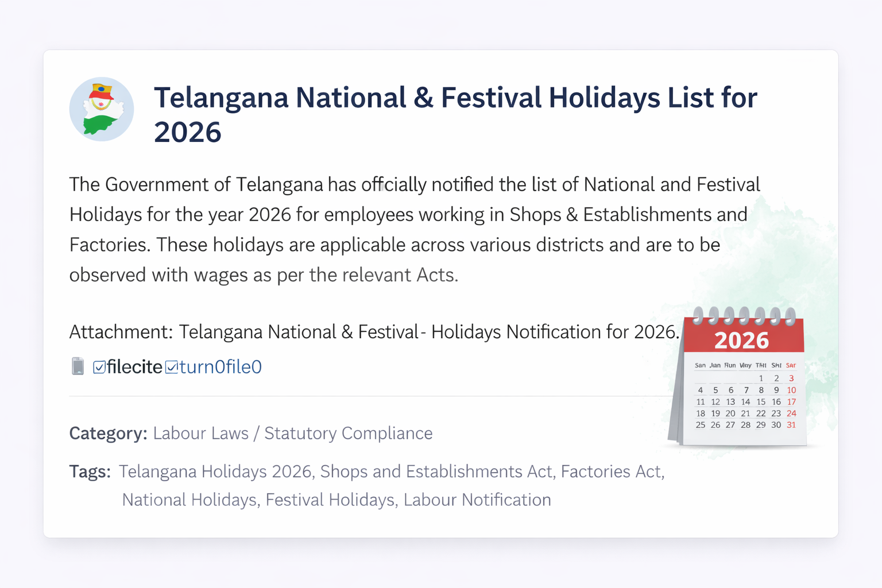Choose the Labour Notification tag
This screenshot has width=882, height=588.
477,500
